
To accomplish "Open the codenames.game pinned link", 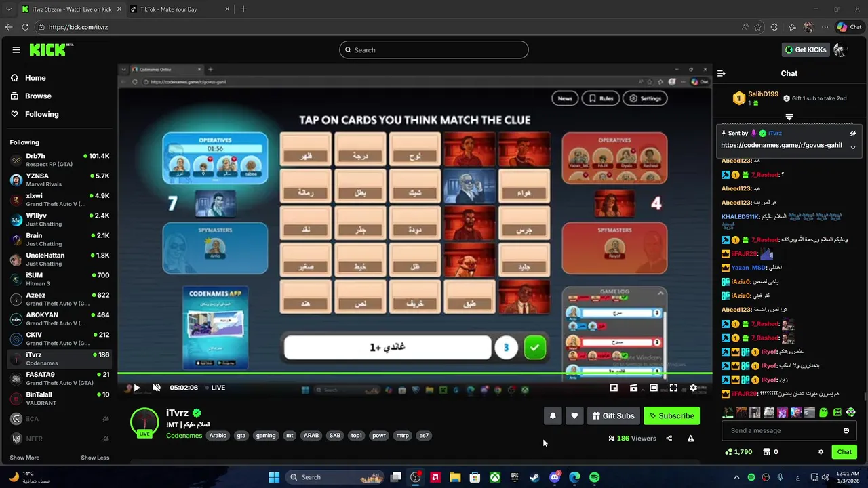I will click(781, 145).
